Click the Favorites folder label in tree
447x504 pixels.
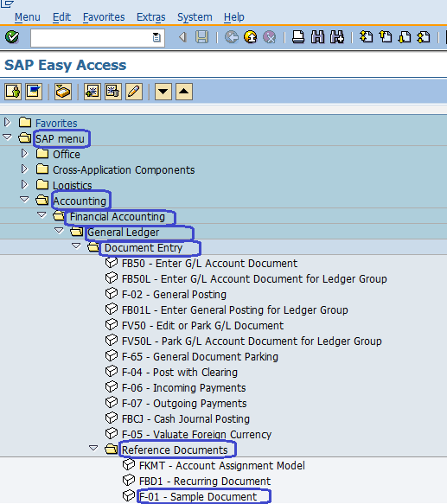pos(56,123)
